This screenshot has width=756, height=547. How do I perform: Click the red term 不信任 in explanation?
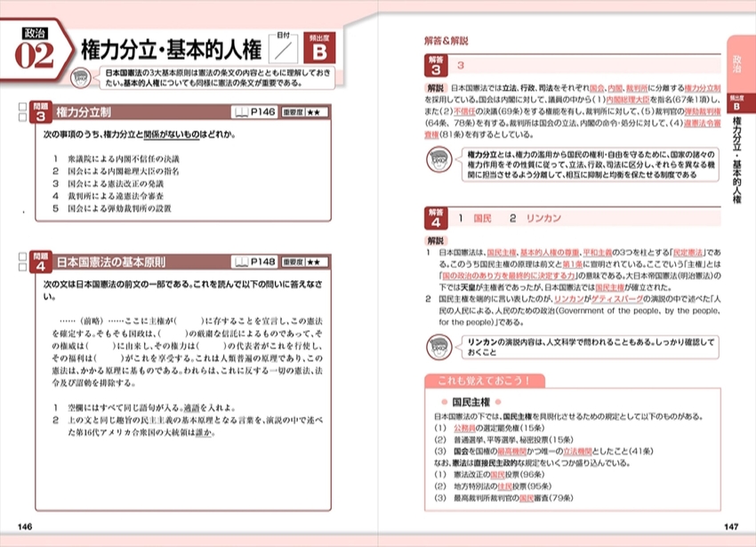pyautogui.click(x=465, y=111)
